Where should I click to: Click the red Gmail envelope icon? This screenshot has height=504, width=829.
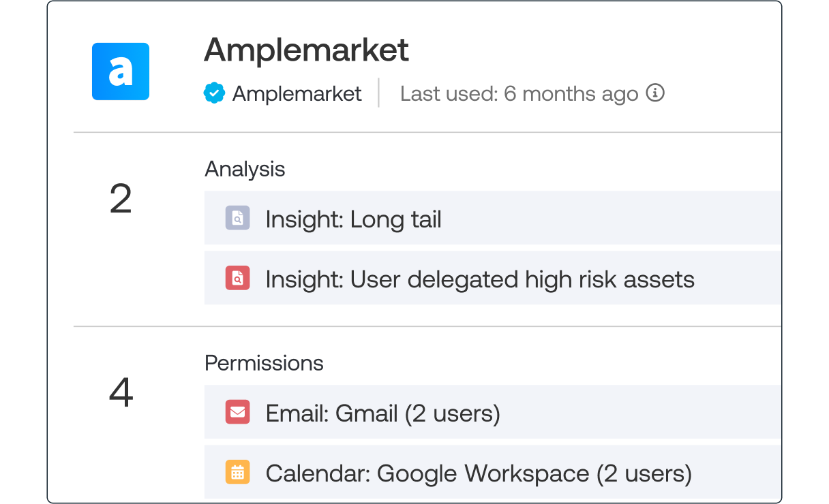237,412
